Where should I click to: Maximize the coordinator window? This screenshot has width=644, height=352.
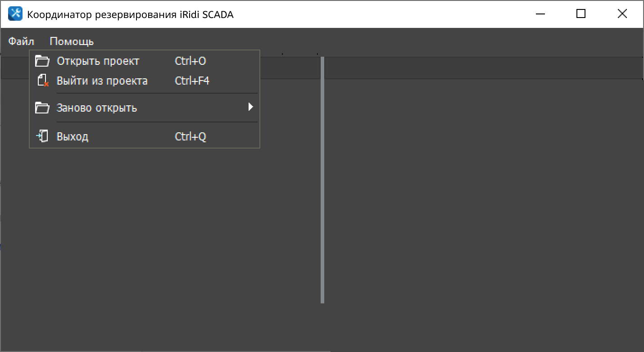pyautogui.click(x=581, y=14)
